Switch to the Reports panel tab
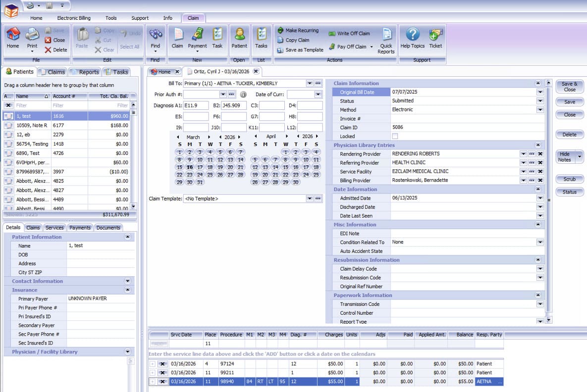 (85, 72)
